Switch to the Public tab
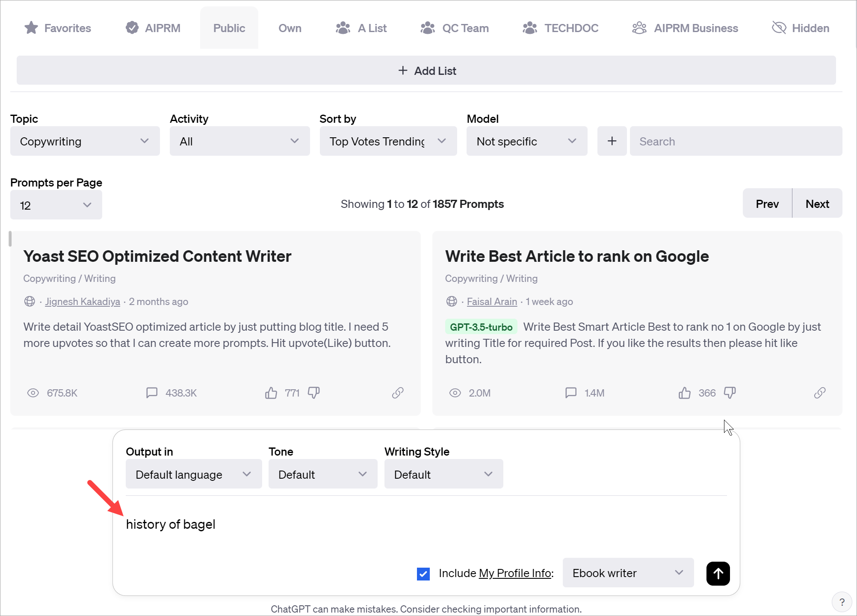The height and width of the screenshot is (616, 857). [229, 27]
